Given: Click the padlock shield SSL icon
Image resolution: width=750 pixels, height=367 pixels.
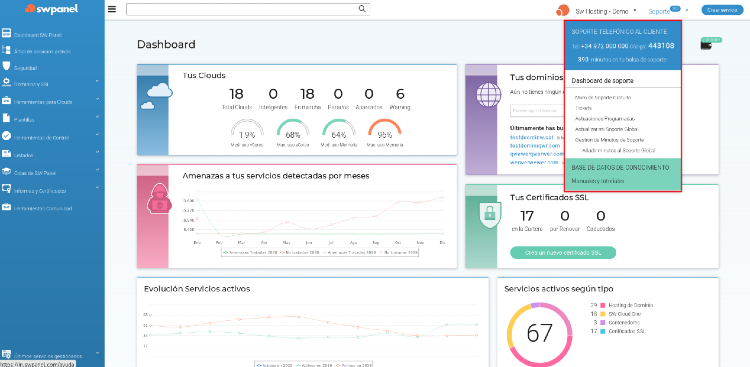Looking at the screenshot, I should [x=490, y=214].
